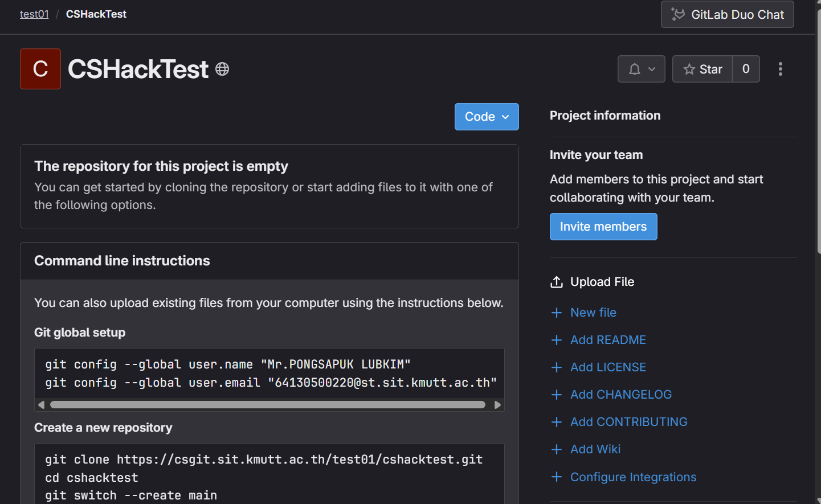Click the Project information heading
The height and width of the screenshot is (504, 821).
pos(605,116)
